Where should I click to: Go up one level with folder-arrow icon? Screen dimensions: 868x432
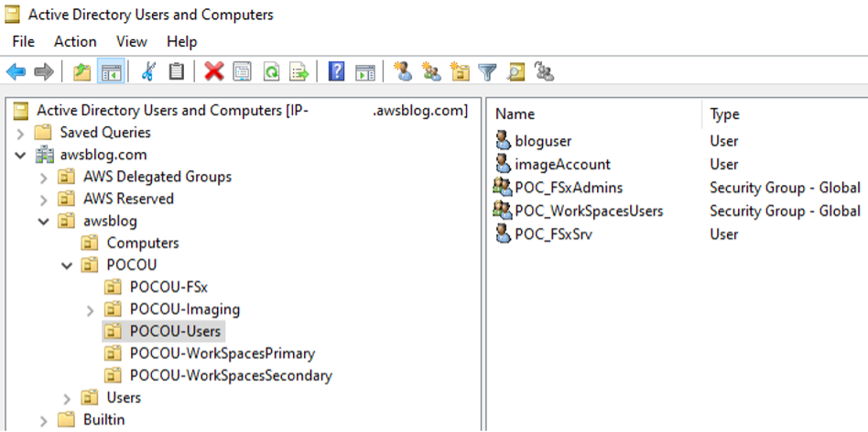click(81, 72)
